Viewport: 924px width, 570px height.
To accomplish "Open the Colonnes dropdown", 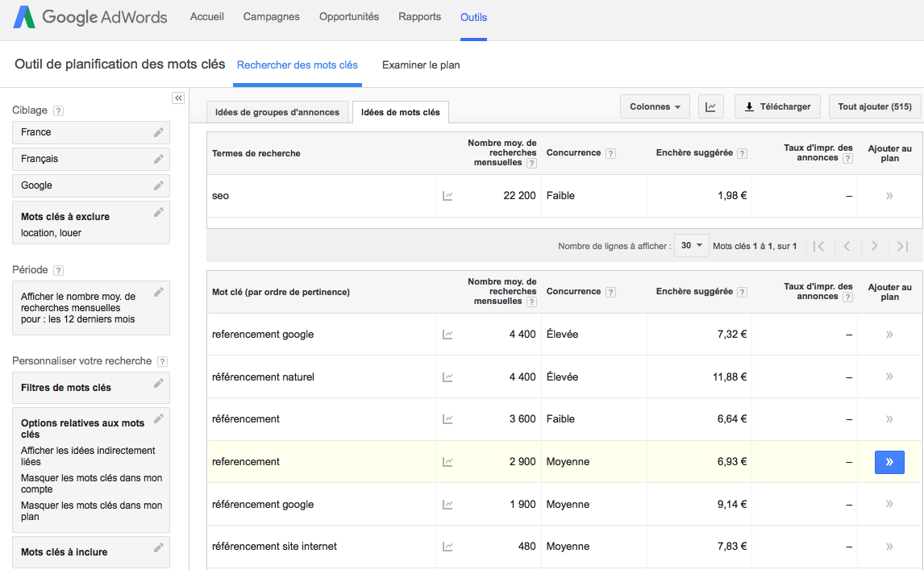I will [x=655, y=106].
